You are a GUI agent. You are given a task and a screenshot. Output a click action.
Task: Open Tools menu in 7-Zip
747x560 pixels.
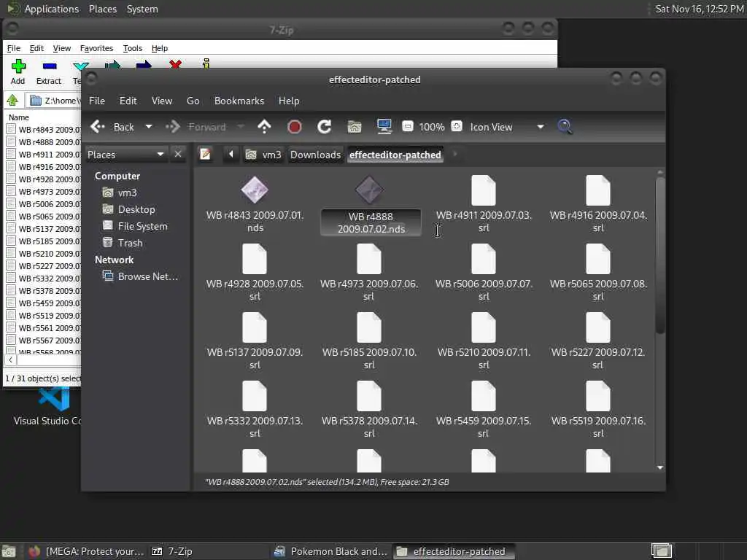133,48
